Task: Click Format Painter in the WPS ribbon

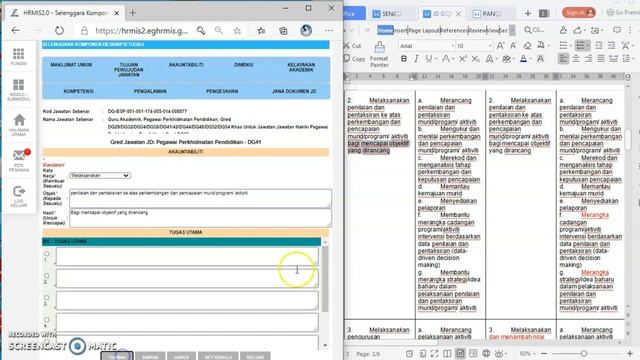Action: (379, 54)
